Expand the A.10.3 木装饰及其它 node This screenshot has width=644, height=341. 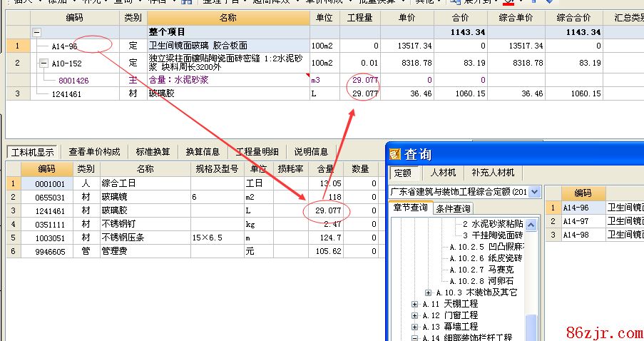[x=428, y=292]
